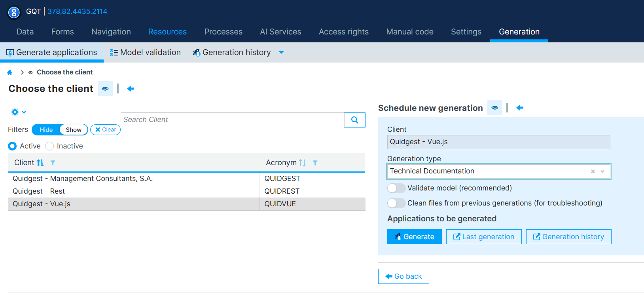Switch filters to Show
The image size is (644, 293).
click(74, 130)
